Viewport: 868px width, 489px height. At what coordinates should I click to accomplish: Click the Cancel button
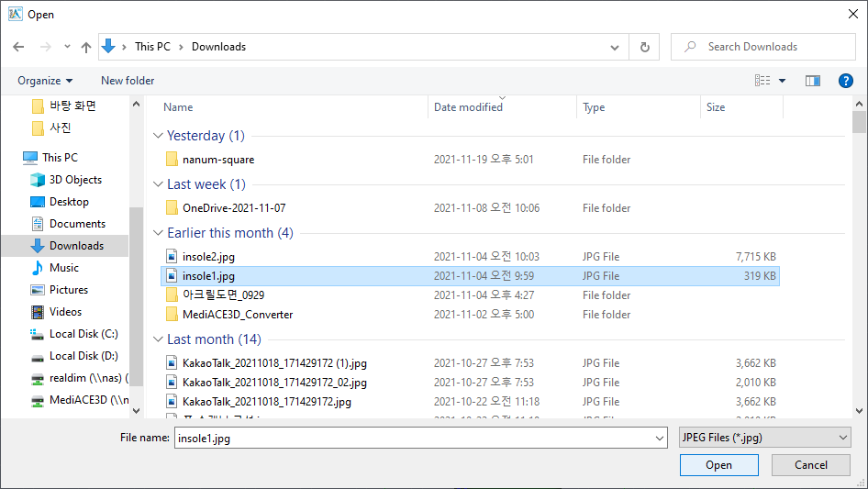[x=810, y=465]
